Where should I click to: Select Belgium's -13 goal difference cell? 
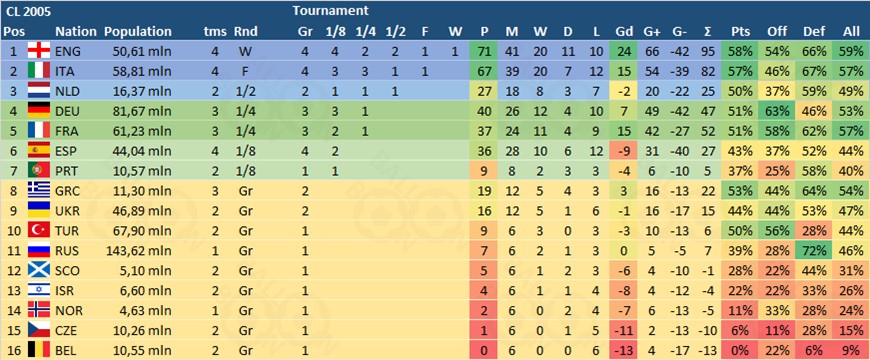(623, 351)
